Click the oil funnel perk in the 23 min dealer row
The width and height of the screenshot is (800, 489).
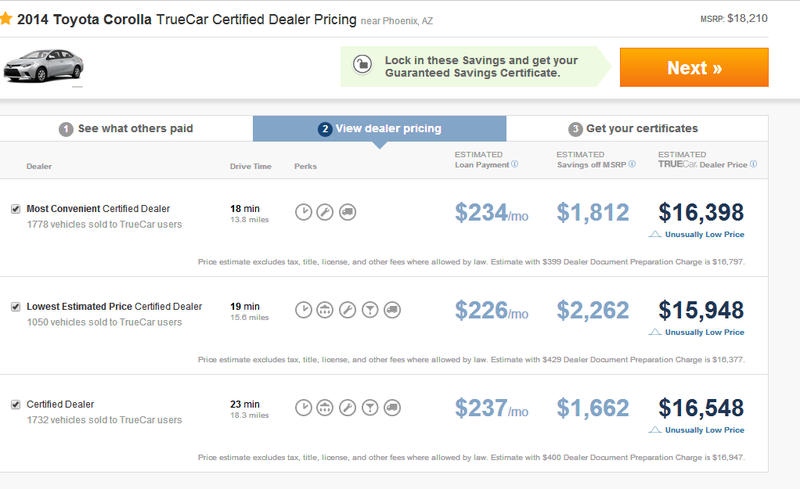click(370, 407)
